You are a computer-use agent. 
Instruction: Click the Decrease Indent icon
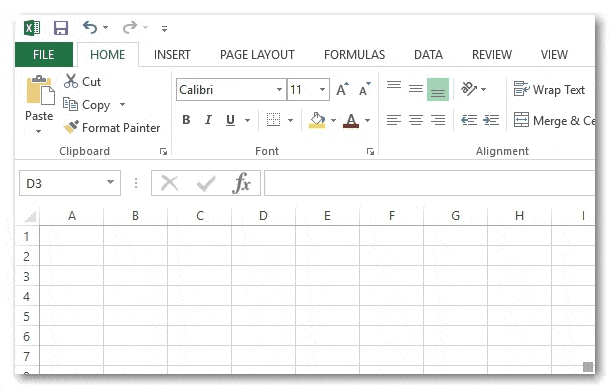[469, 120]
